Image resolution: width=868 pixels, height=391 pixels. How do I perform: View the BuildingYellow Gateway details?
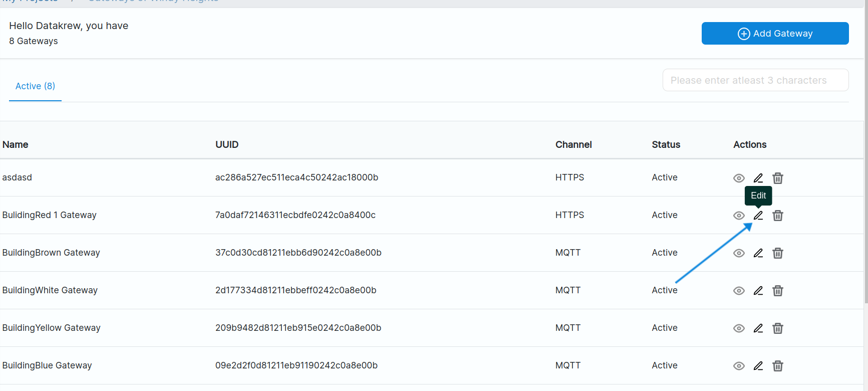[x=739, y=328]
